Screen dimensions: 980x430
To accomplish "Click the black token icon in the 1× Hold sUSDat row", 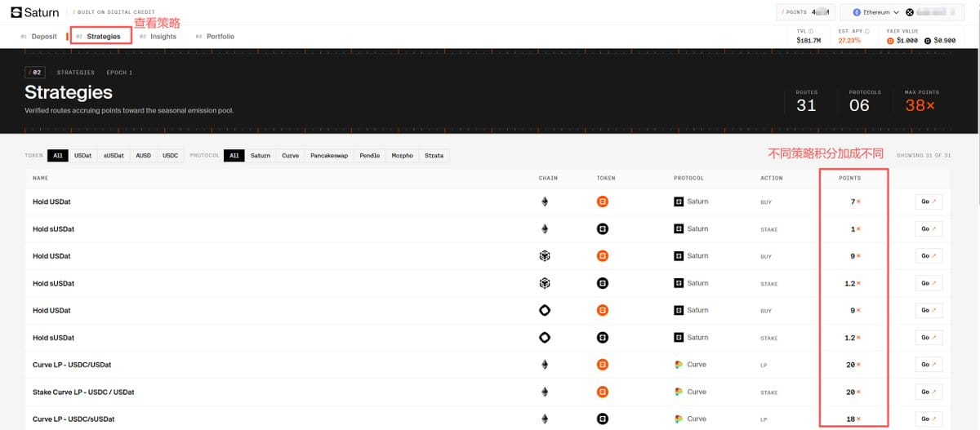I will (603, 228).
